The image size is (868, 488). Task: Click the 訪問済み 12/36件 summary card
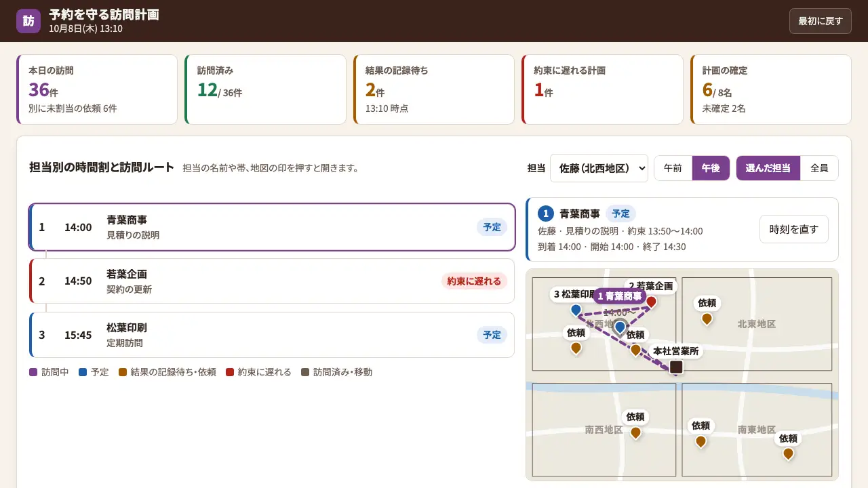point(265,89)
